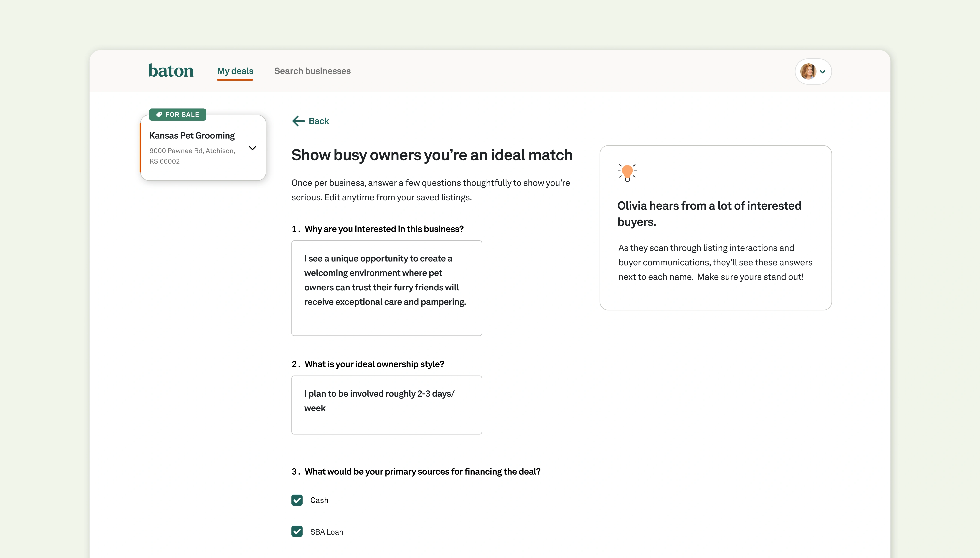980x558 pixels.
Task: Expand the Kansas Pet Grooming card chevron
Action: point(253,148)
